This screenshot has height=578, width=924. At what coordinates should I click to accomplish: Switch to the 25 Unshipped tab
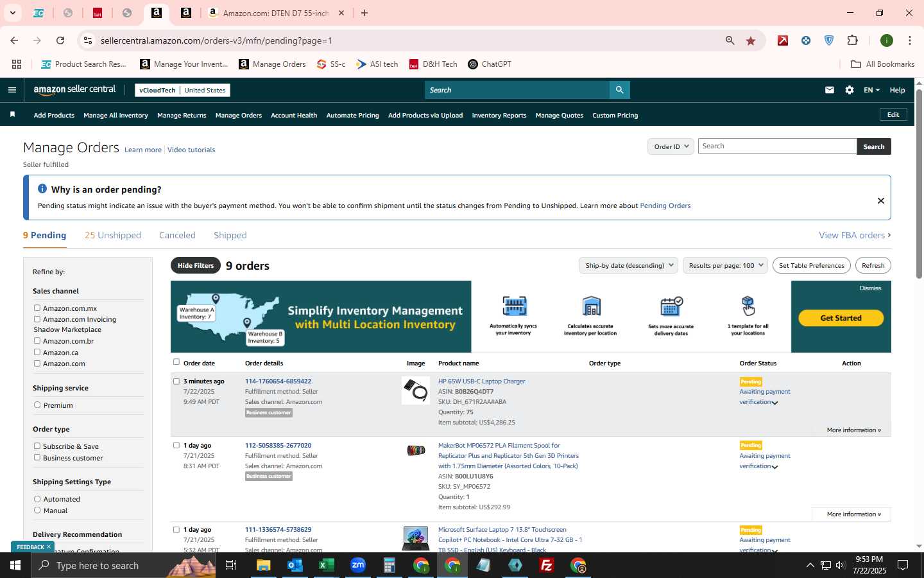coord(113,236)
